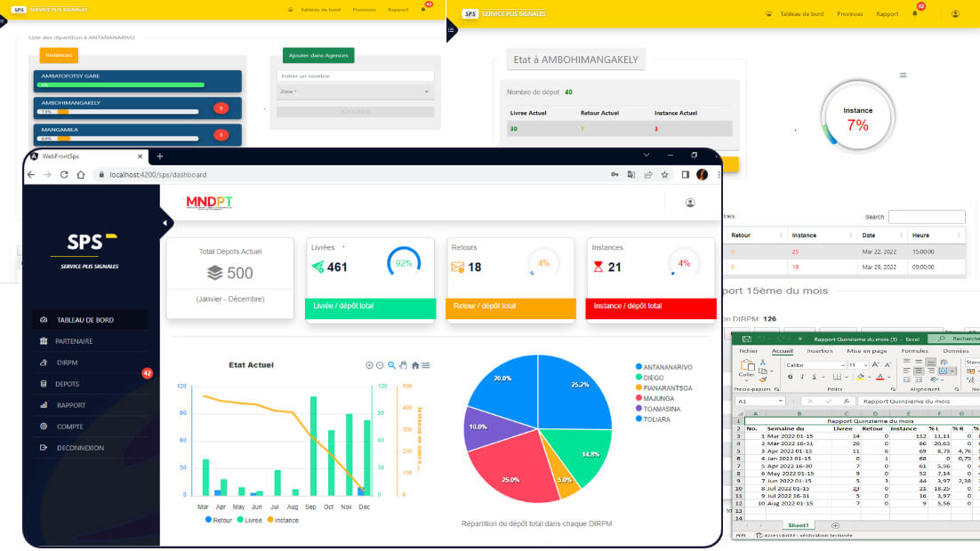Click the Search input above the table
980x551 pixels.
point(926,217)
